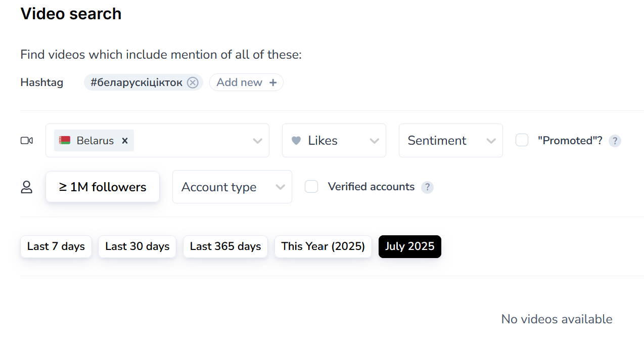The width and height of the screenshot is (644, 339).
Task: Remove Belarus from country filter
Action: click(x=125, y=141)
